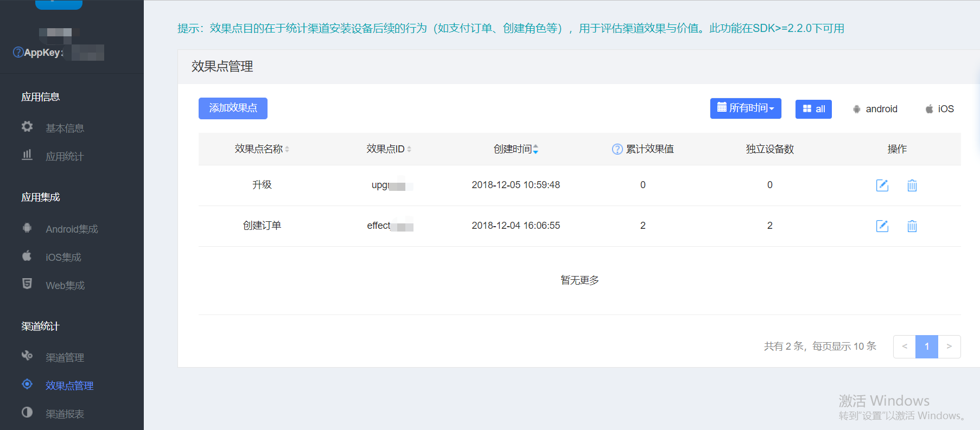Open 应用统计 menu item
Screen dimensions: 980x430
click(65, 157)
